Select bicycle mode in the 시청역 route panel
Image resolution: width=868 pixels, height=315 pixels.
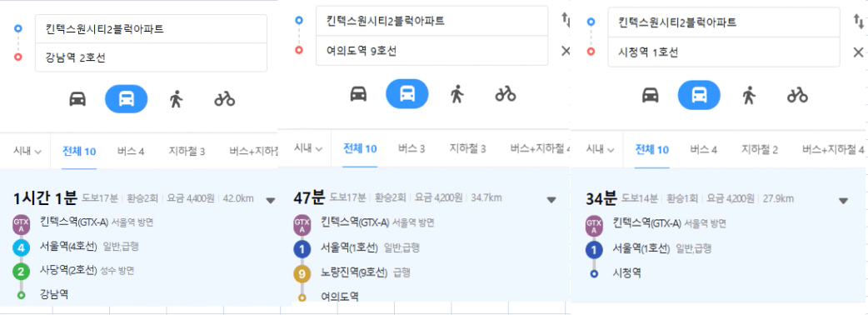click(797, 95)
